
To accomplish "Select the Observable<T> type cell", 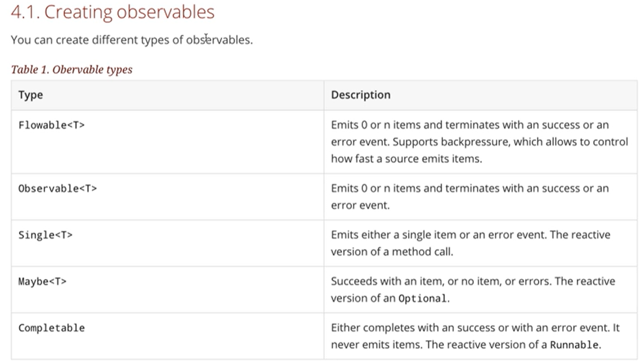I will coord(57,189).
